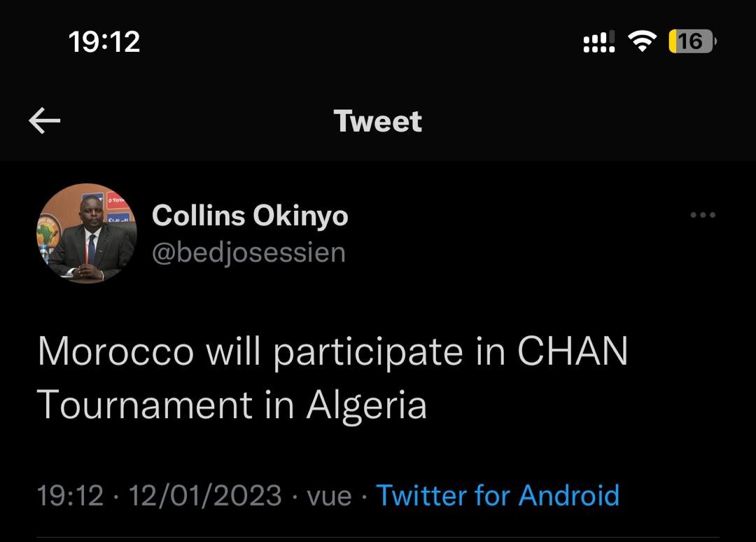The width and height of the screenshot is (756, 542).
Task: Tap the battery level indicator
Action: [692, 42]
